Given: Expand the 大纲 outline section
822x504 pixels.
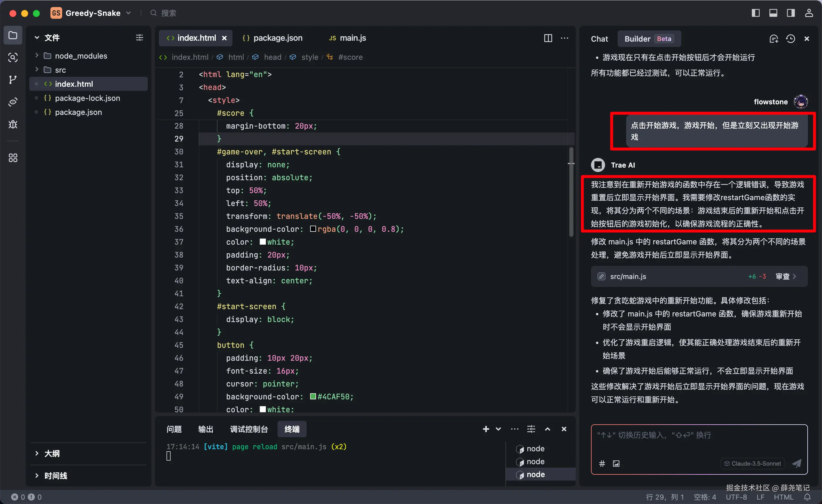Looking at the screenshot, I should coord(52,453).
